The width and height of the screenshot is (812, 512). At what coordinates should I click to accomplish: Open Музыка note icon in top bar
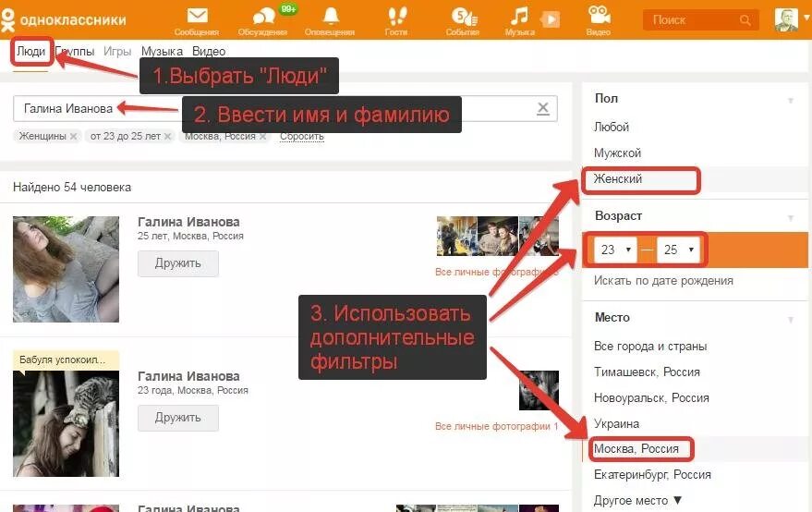point(519,16)
